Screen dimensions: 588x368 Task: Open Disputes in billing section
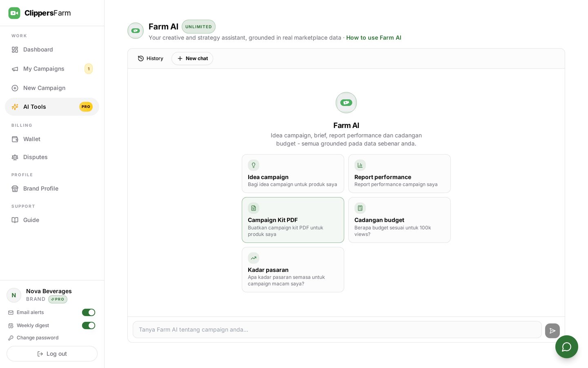click(52, 157)
